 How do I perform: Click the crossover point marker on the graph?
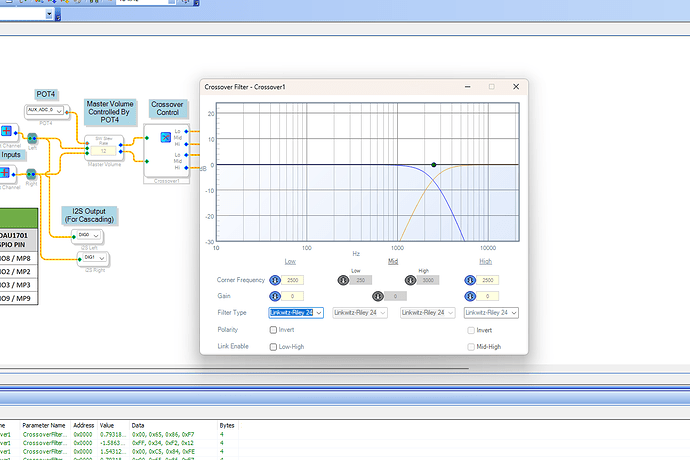(433, 164)
